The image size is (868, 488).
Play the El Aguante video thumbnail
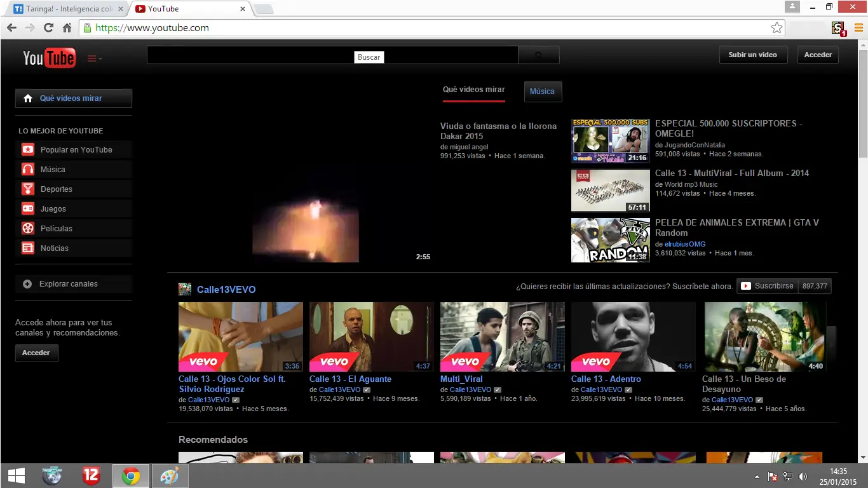tap(372, 337)
